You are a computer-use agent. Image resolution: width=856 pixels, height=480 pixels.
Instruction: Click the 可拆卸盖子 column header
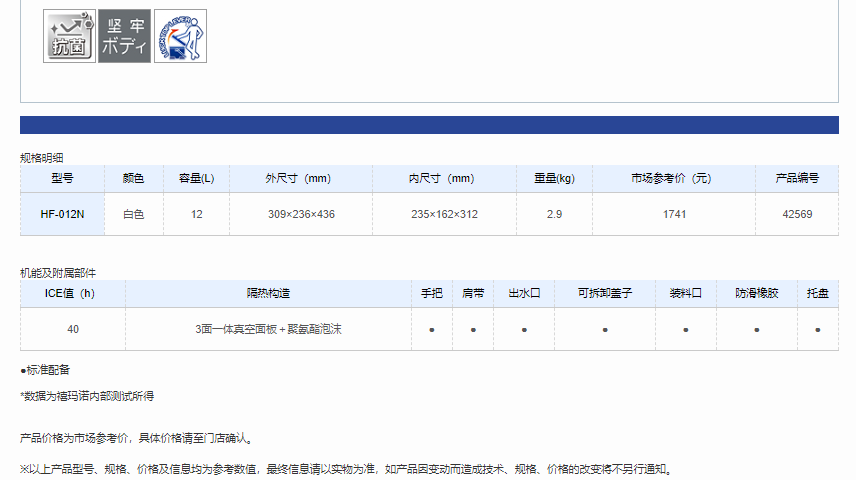(x=605, y=293)
